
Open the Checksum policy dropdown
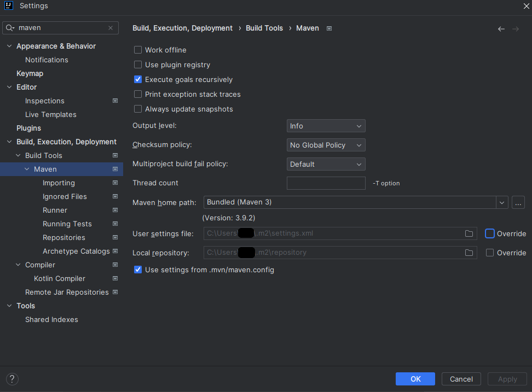click(x=326, y=145)
